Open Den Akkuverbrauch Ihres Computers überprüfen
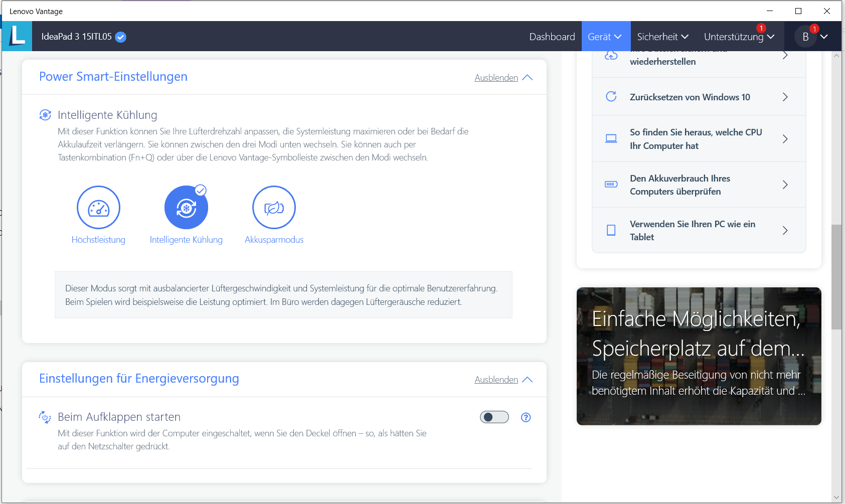 [699, 185]
